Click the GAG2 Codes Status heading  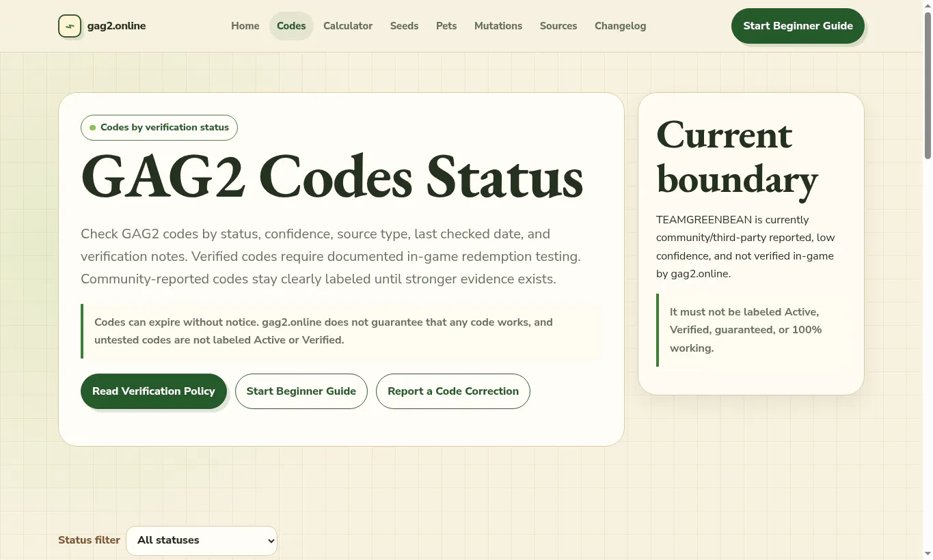pos(332,178)
